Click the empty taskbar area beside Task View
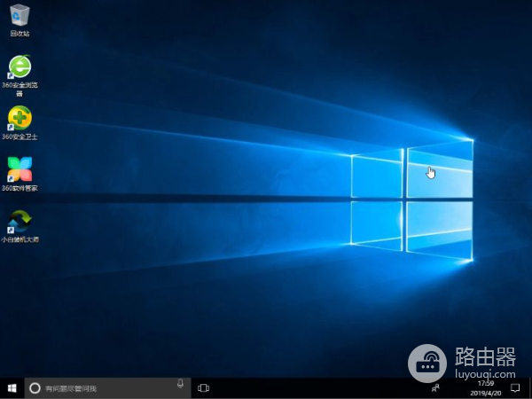 (310, 388)
